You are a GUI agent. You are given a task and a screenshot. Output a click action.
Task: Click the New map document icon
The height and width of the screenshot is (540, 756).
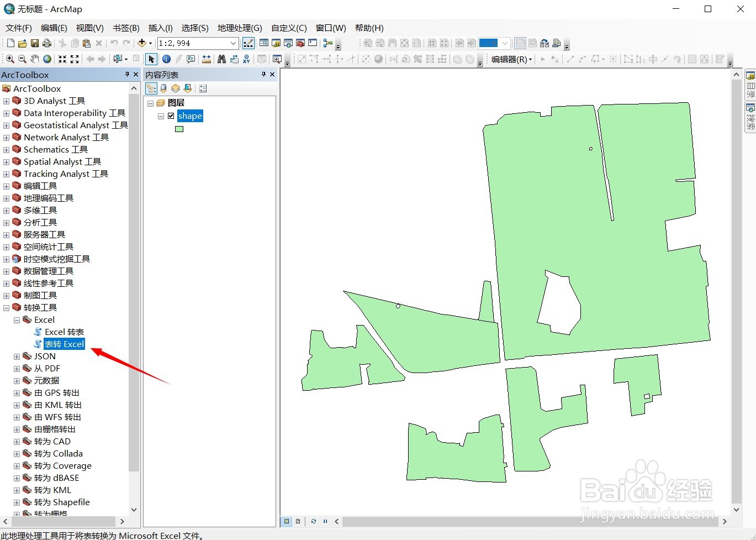click(x=10, y=43)
